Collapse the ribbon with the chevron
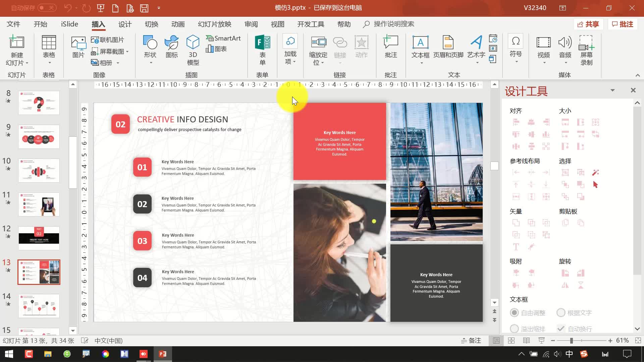Screen dimensions: 644x362 [638, 75]
